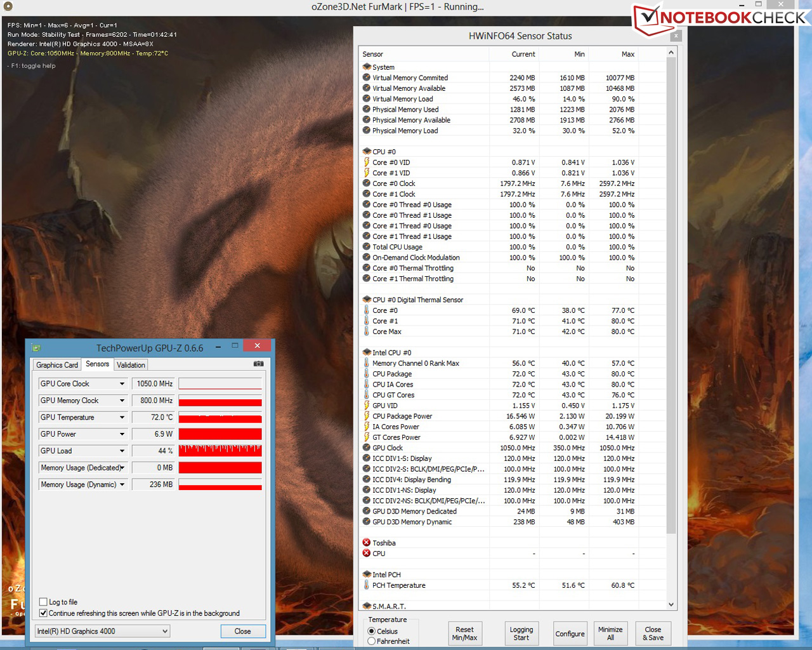This screenshot has width=812, height=650.
Task: Click the lightning icon beside GPU VID
Action: [x=367, y=406]
